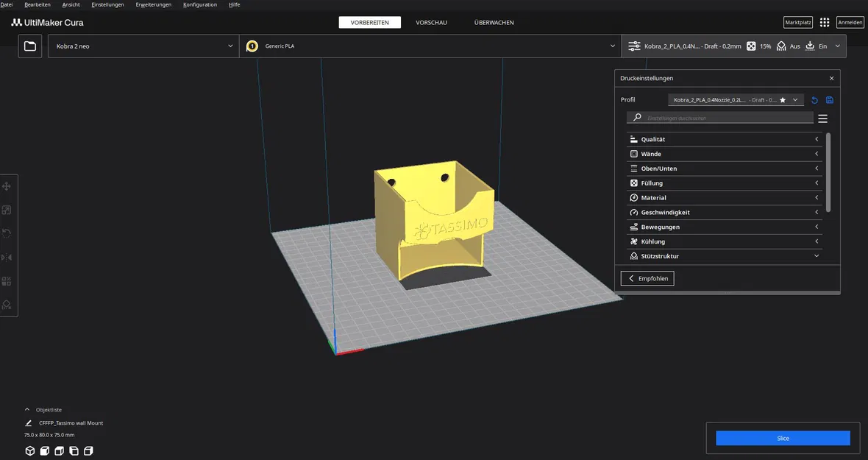Click the pencil rename icon for model
This screenshot has width=868, height=460.
click(29, 423)
